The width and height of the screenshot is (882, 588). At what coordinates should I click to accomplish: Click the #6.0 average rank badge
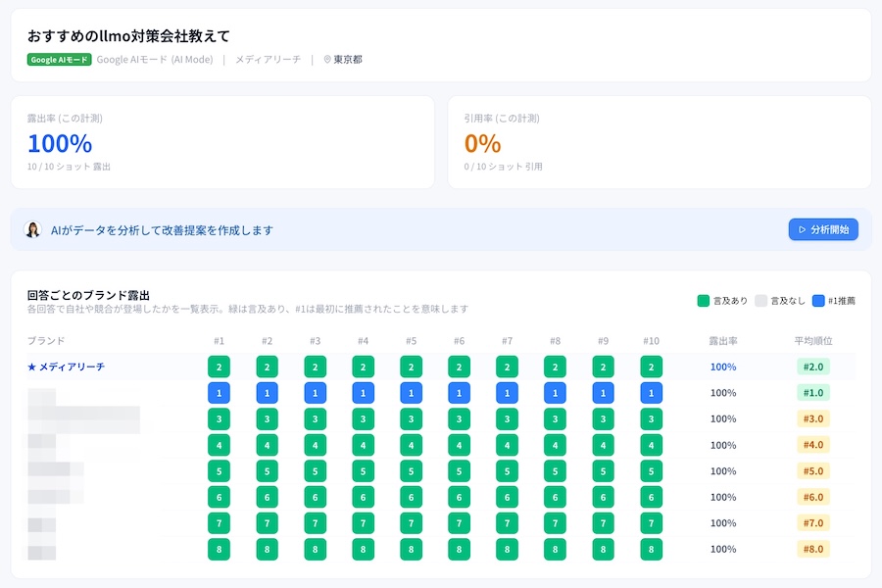(813, 497)
